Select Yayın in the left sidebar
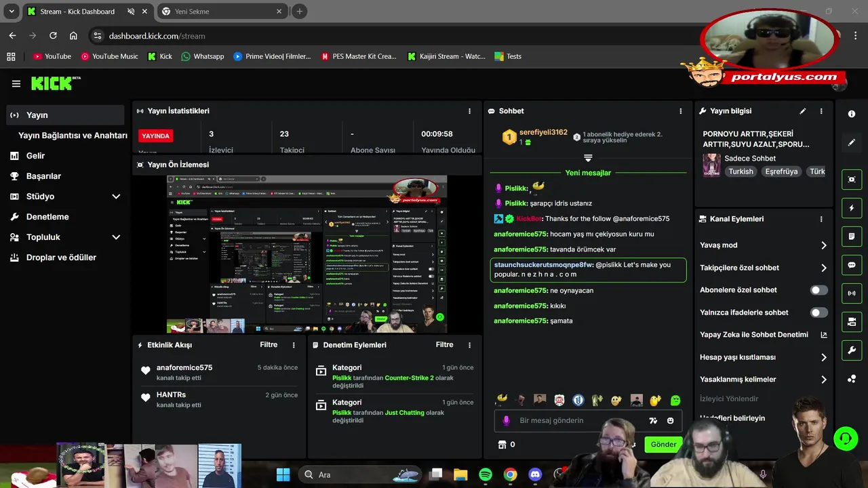This screenshot has width=868, height=488. [65, 115]
